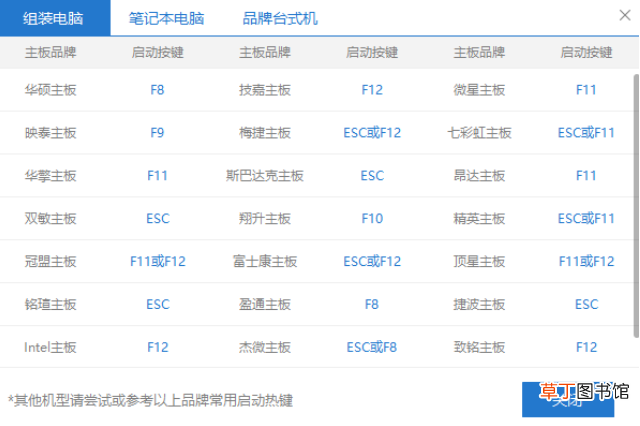Screen dimensions: 640x426
Task: Close the dialog with the X icon
Action: click(624, 16)
